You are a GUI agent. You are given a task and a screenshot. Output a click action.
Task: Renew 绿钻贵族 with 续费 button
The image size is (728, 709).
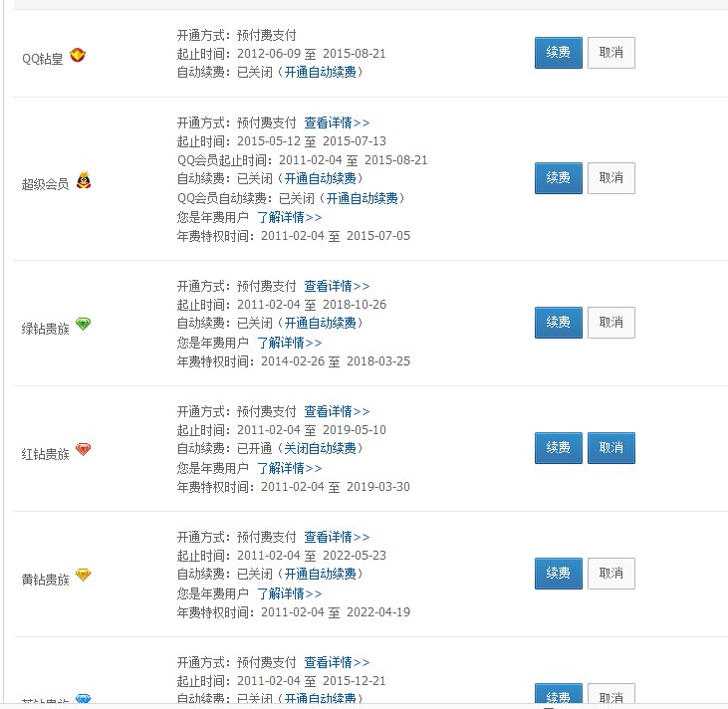click(x=558, y=323)
